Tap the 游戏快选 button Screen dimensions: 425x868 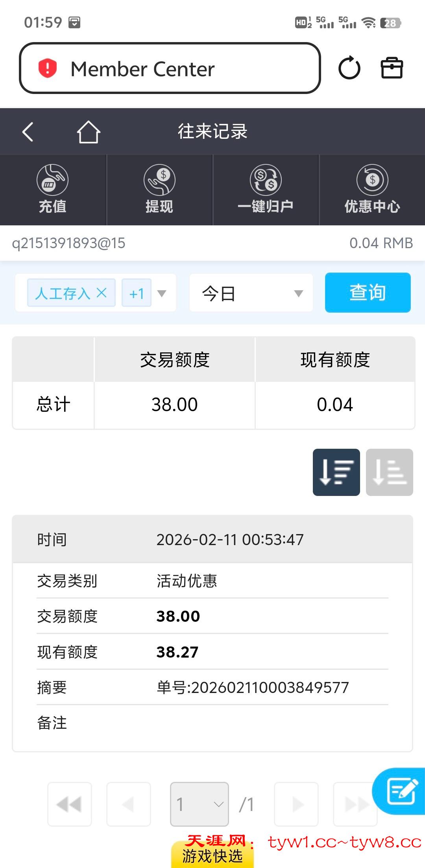click(x=213, y=856)
